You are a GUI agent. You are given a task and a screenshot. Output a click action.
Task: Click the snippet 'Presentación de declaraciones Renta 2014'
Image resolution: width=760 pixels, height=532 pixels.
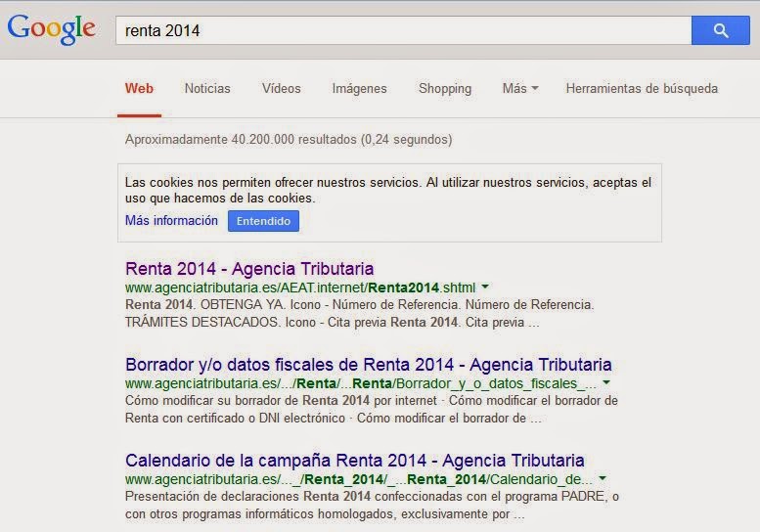pyautogui.click(x=372, y=505)
